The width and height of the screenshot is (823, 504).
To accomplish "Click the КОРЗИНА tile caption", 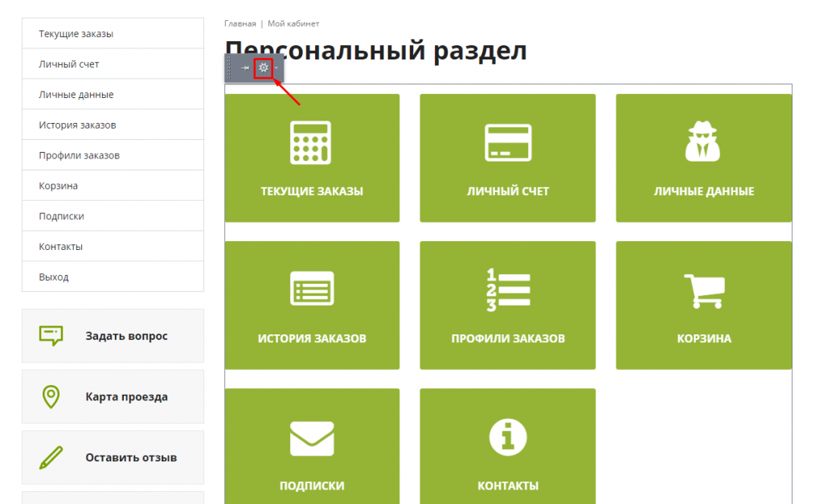I will (x=704, y=338).
